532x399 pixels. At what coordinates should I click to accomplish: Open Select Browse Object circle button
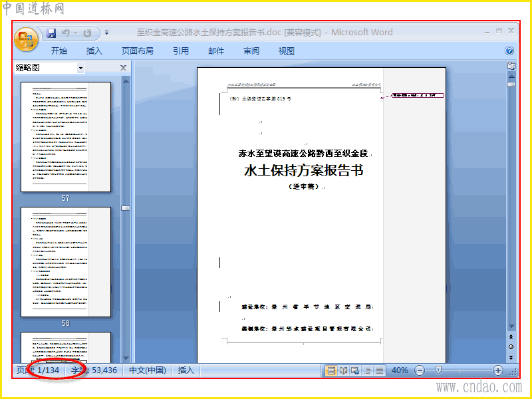(x=511, y=347)
